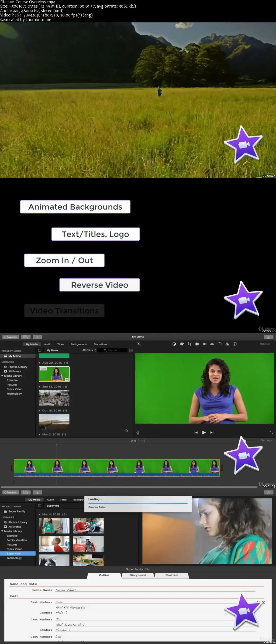The image size is (276, 644).
Task: Open the clip filter settings gear next to Search
Action: pyautogui.click(x=131, y=350)
